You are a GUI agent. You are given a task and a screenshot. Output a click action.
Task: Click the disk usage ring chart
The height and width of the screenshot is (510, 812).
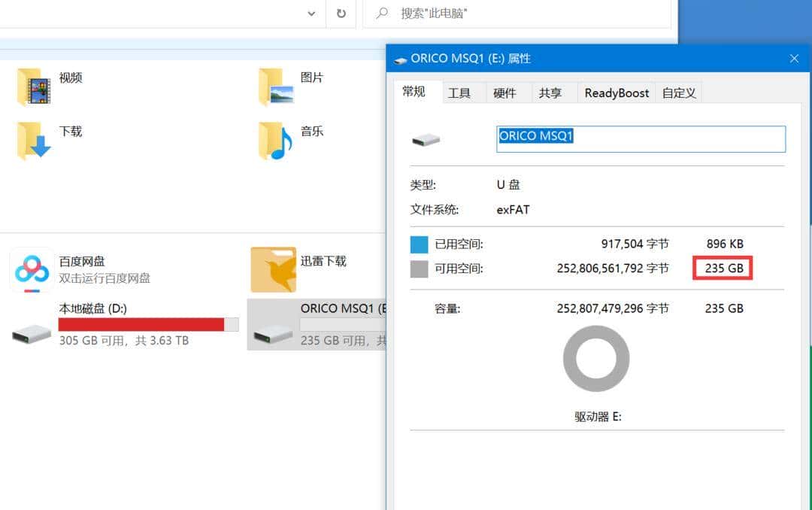[596, 359]
